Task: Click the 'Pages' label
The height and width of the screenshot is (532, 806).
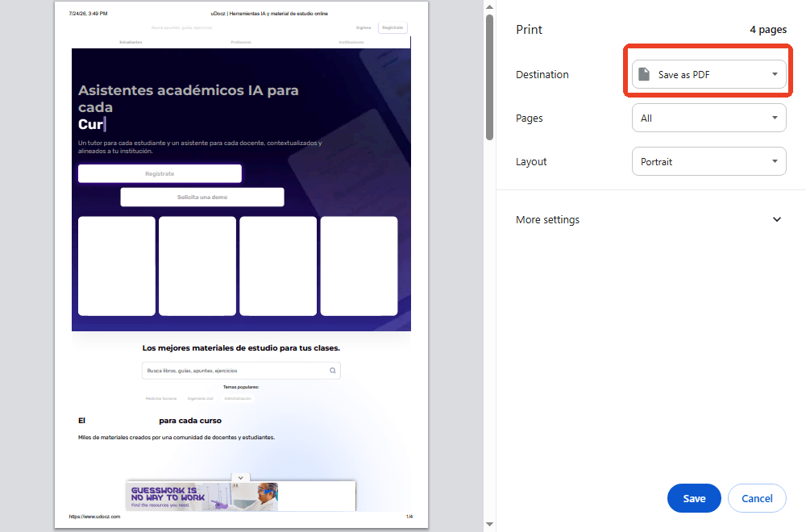Action: pyautogui.click(x=529, y=118)
